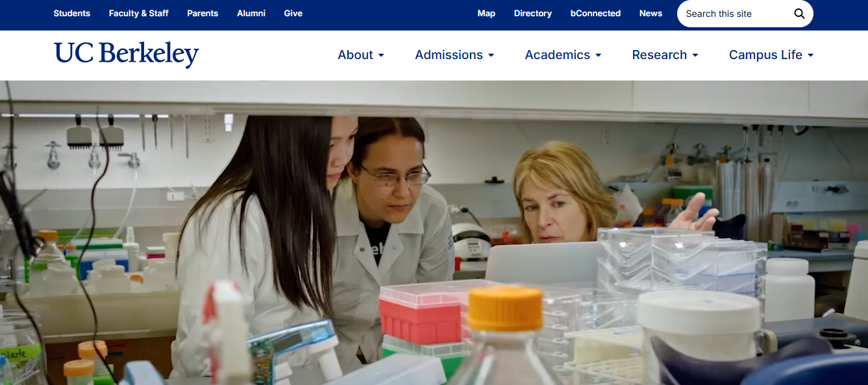Expand the Academics dropdown menu
Viewport: 868px width, 385px height.
point(562,55)
